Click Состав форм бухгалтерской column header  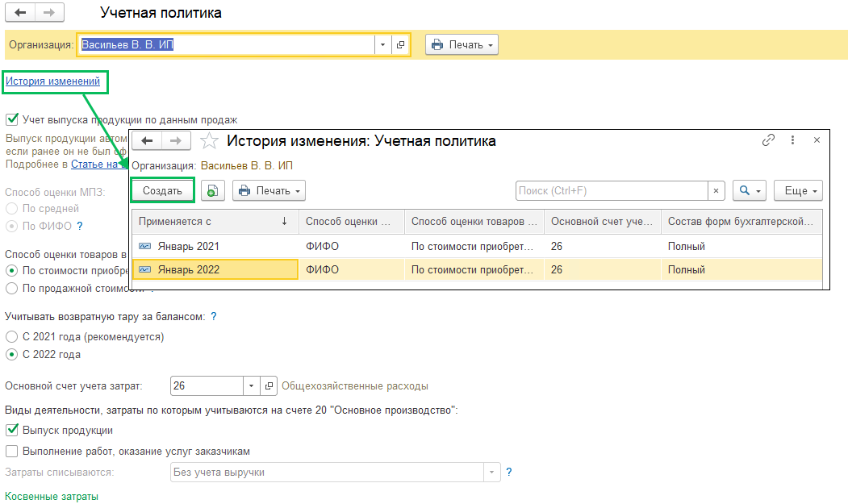coord(741,222)
